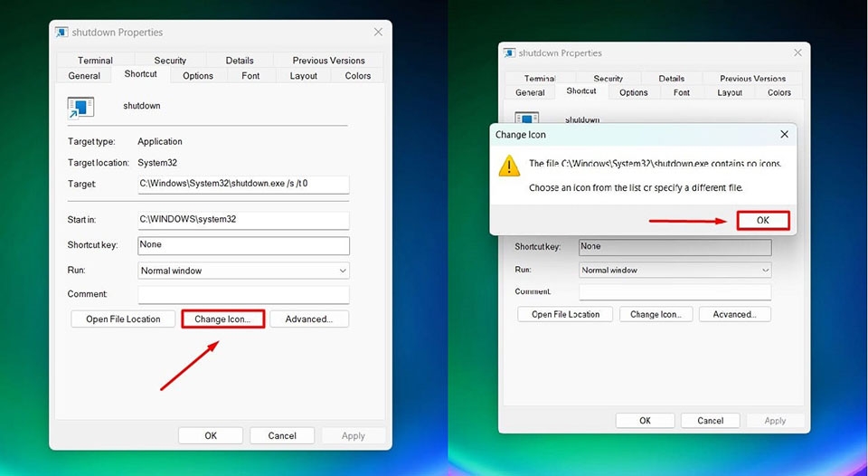Image resolution: width=868 pixels, height=476 pixels.
Task: Click the Target field in left Properties window
Action: click(243, 185)
